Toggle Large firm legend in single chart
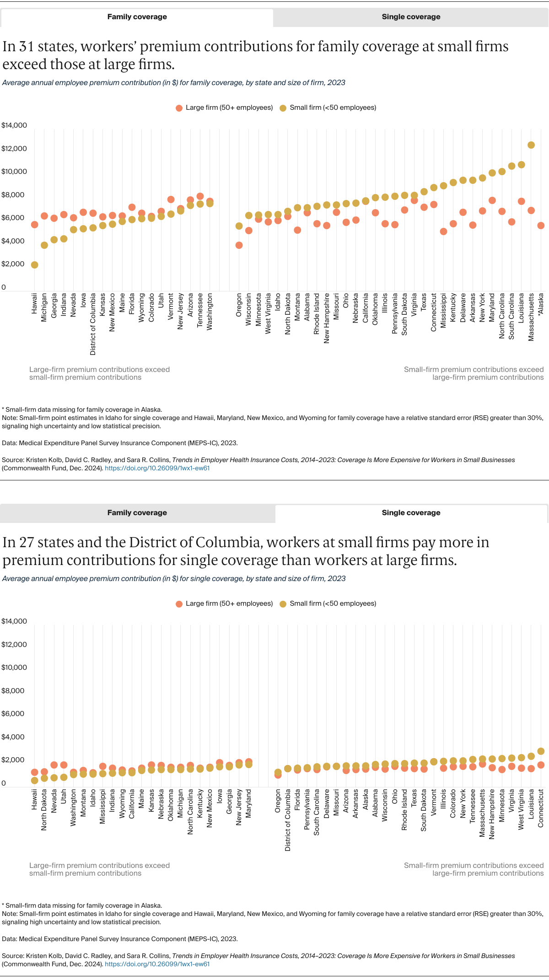The width and height of the screenshot is (549, 980). tap(224, 603)
